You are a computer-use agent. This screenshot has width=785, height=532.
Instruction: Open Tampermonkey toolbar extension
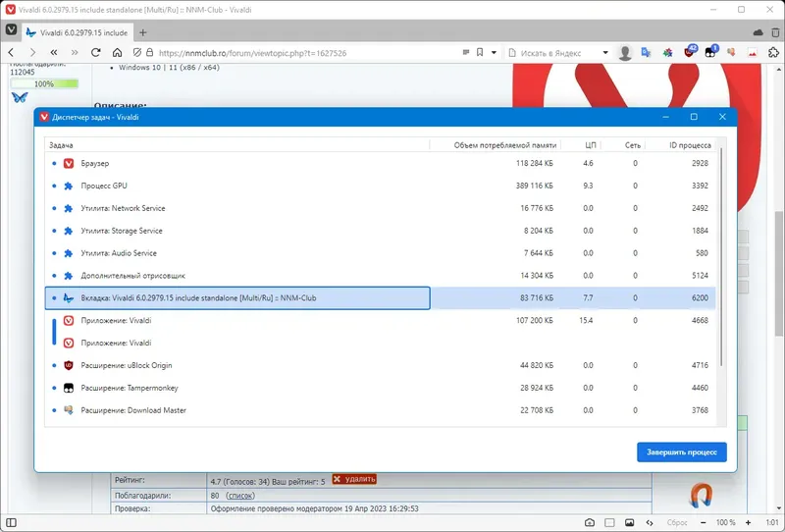(x=710, y=52)
